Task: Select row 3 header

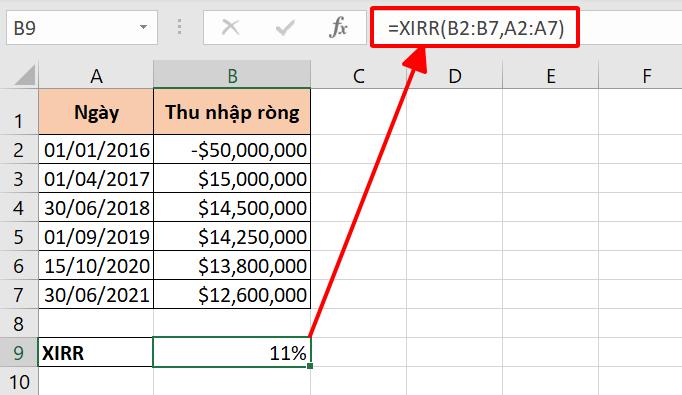Action: [x=19, y=178]
